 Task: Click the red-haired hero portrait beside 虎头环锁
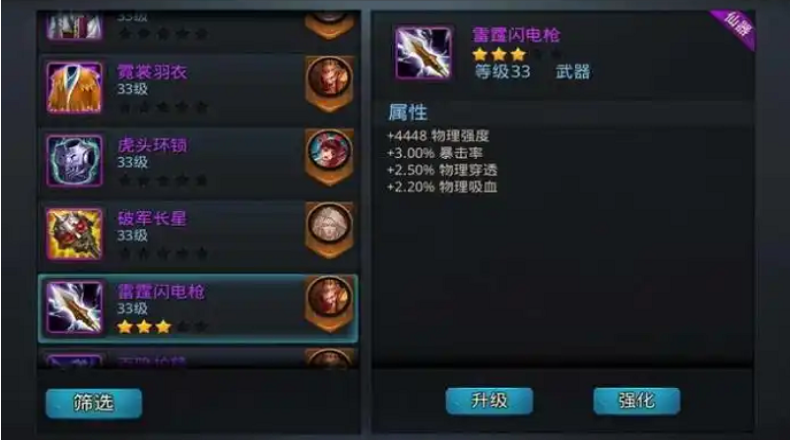[330, 152]
